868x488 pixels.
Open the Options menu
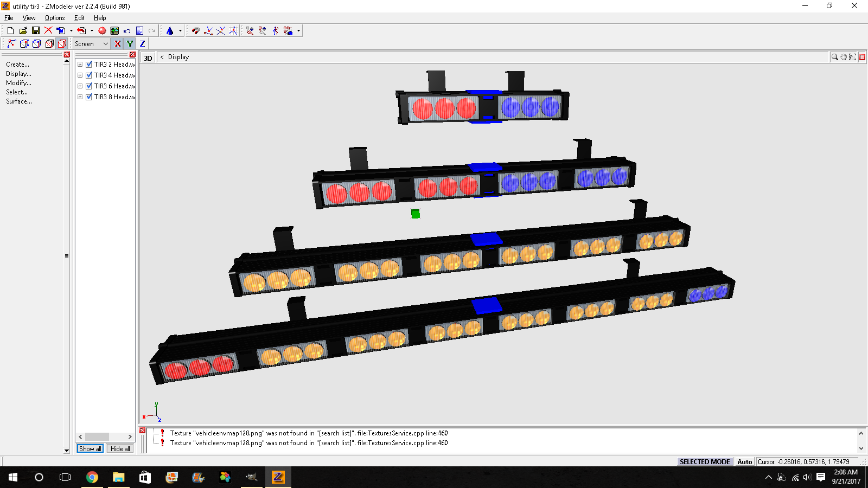[x=55, y=18]
